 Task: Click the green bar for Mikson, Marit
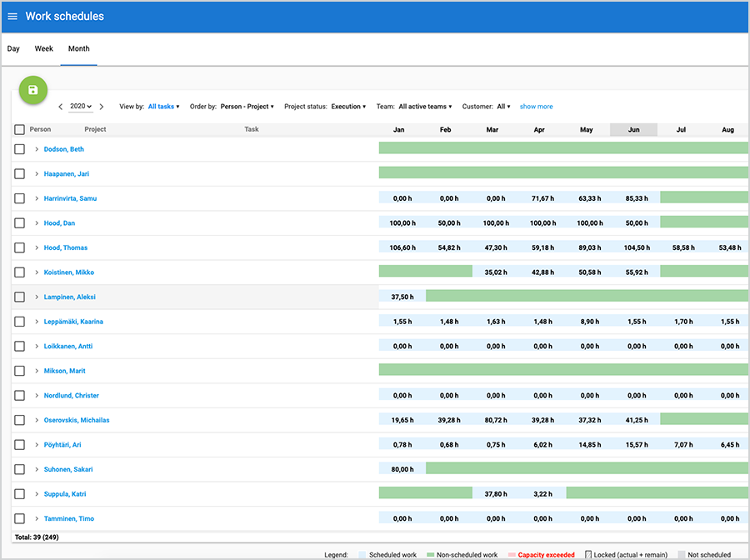pos(563,369)
